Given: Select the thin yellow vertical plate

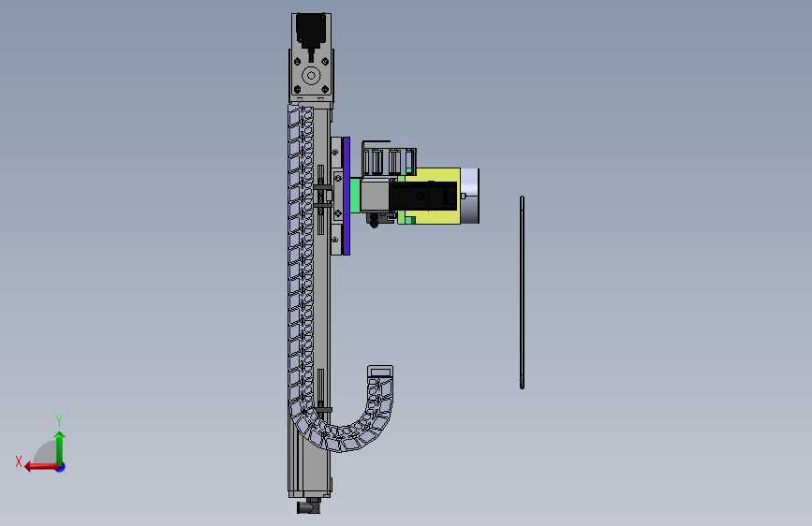Looking at the screenshot, I should tap(522, 293).
